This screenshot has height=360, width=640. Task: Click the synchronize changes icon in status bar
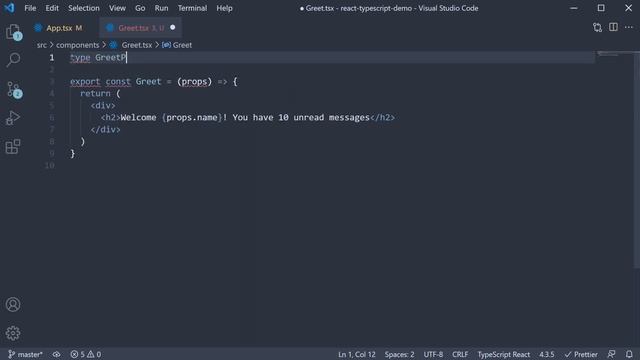pyautogui.click(x=56, y=354)
